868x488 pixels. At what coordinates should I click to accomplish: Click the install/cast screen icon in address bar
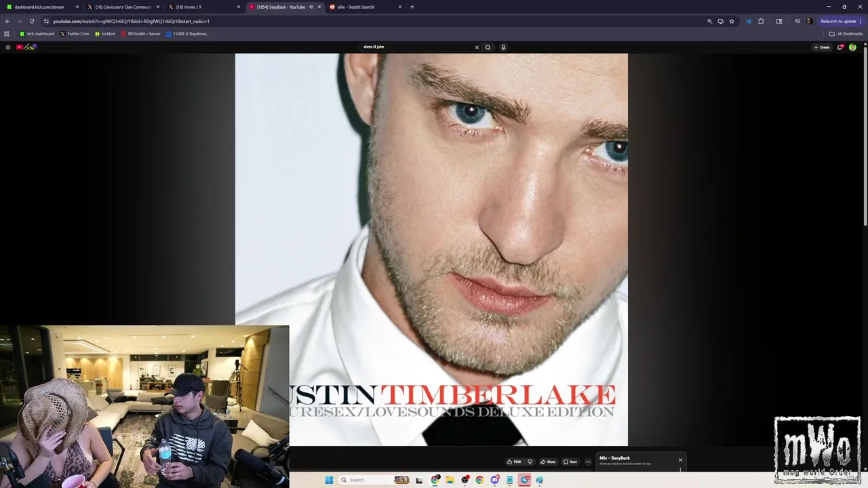point(721,21)
